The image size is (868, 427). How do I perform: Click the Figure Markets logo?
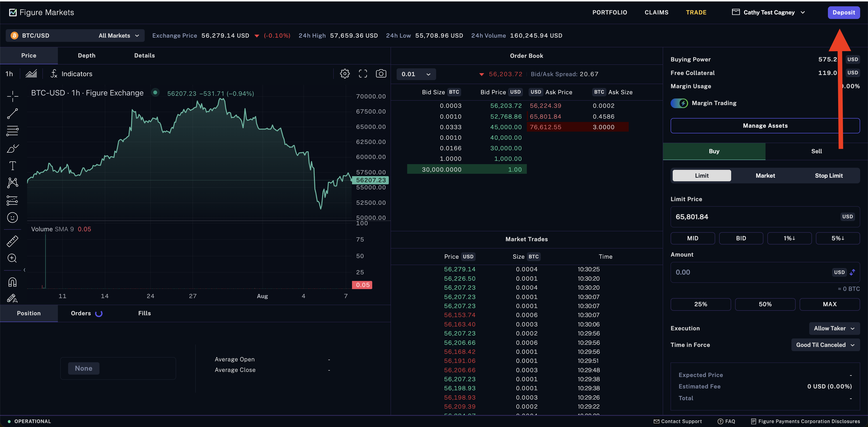(42, 12)
